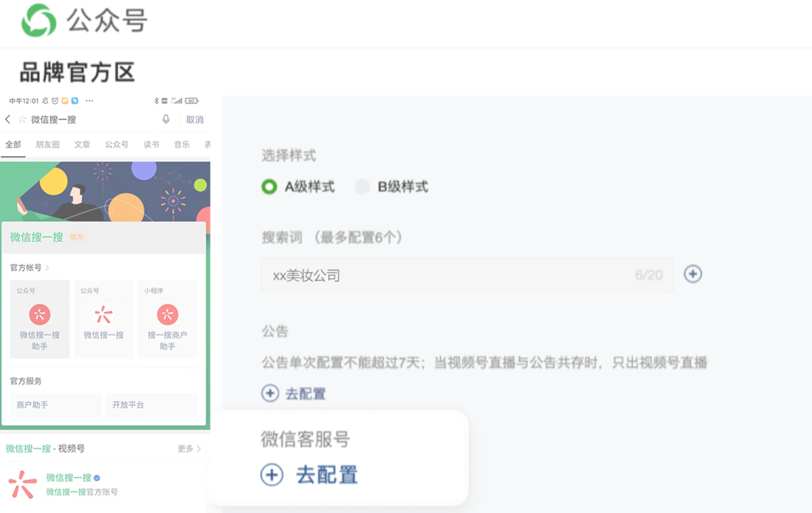The image size is (812, 513).
Task: Click the 微信搜一搜官方账号 description text
Action: [82, 492]
